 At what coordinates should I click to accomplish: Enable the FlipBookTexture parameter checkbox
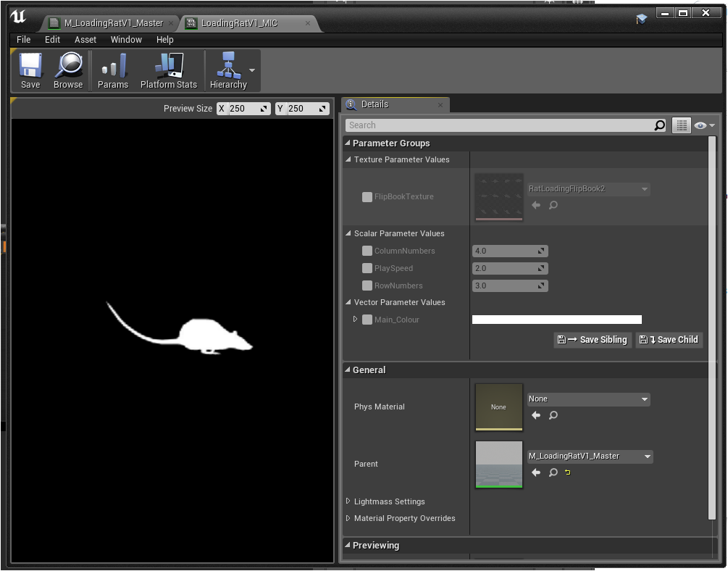[x=367, y=197]
